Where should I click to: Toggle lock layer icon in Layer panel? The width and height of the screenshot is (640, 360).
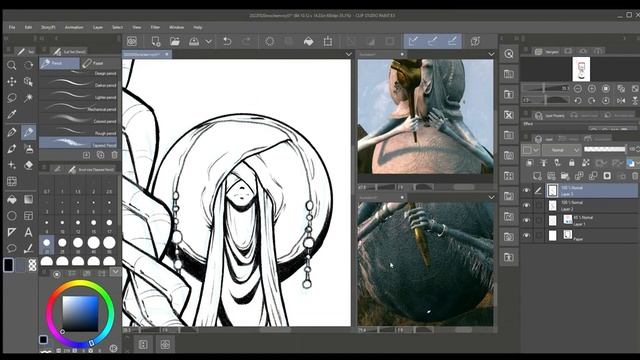coord(571,163)
